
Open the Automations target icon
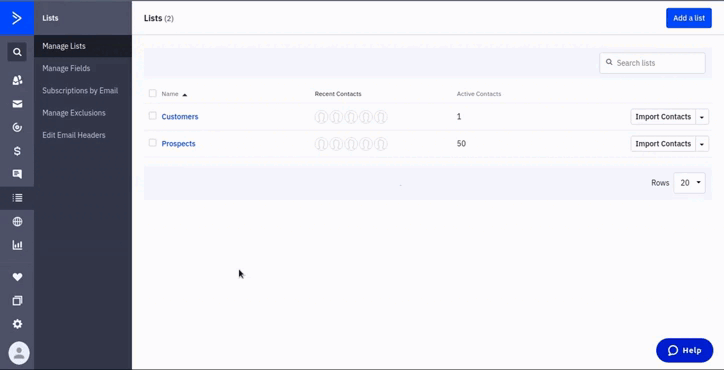[17, 127]
